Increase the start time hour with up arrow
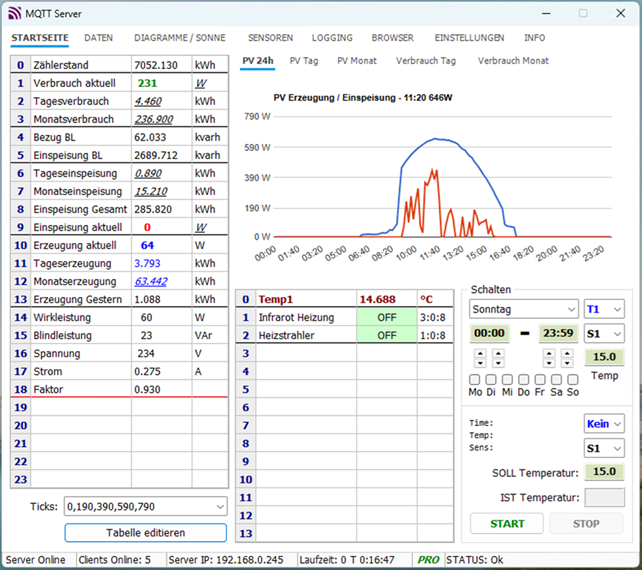This screenshot has height=570, width=642. 480,353
